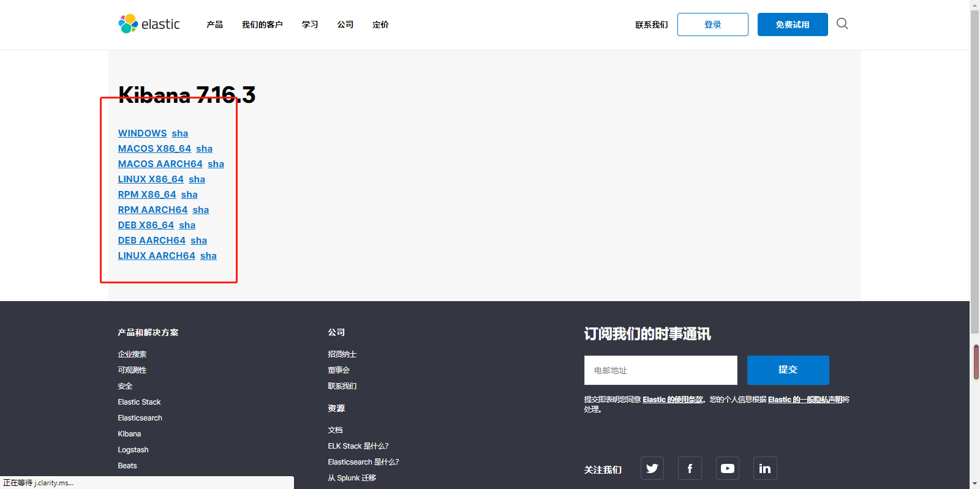Open the 公司 menu in header
This screenshot has height=489, width=980.
(345, 24)
